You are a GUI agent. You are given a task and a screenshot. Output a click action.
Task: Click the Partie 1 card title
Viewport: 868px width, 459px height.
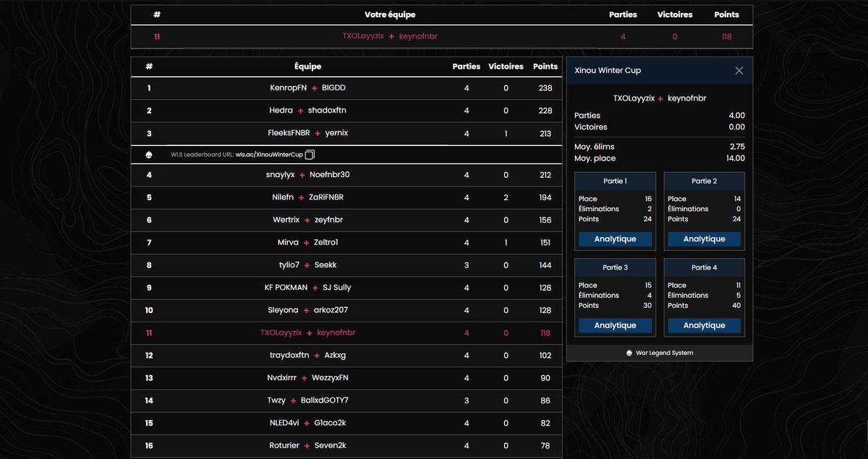click(615, 181)
